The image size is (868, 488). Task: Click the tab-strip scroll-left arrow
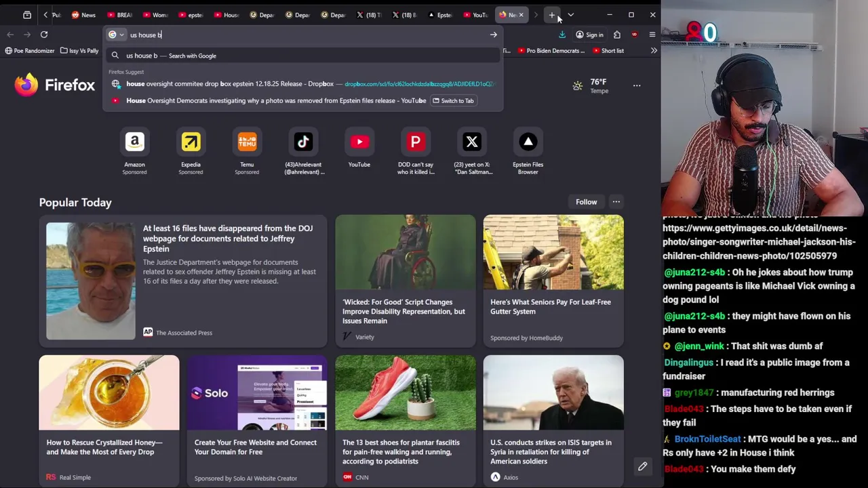pyautogui.click(x=45, y=15)
